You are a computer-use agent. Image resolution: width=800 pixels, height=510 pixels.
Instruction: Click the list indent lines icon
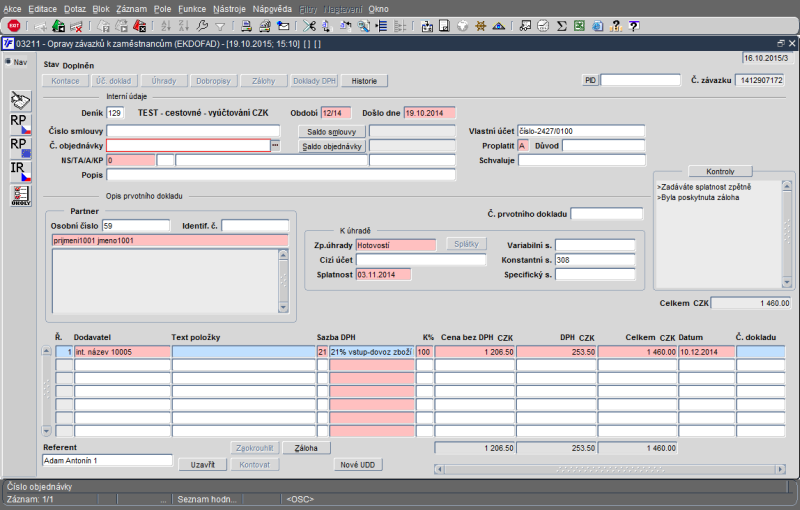[x=381, y=26]
